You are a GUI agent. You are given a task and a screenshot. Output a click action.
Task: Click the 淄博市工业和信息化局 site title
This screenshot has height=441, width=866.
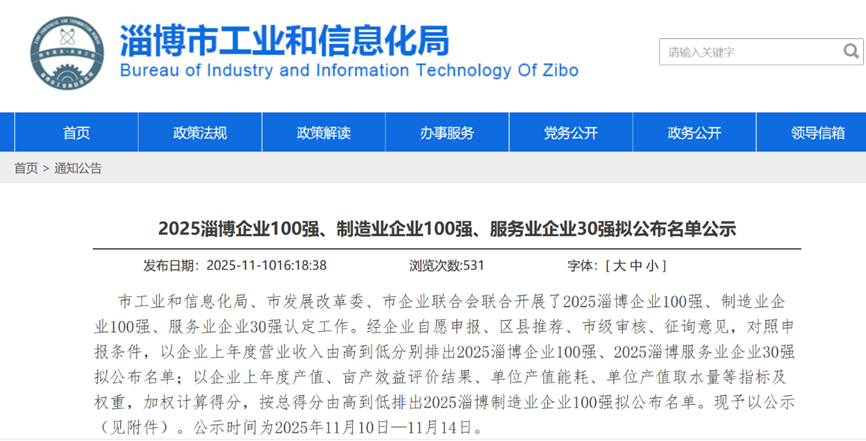click(x=284, y=40)
